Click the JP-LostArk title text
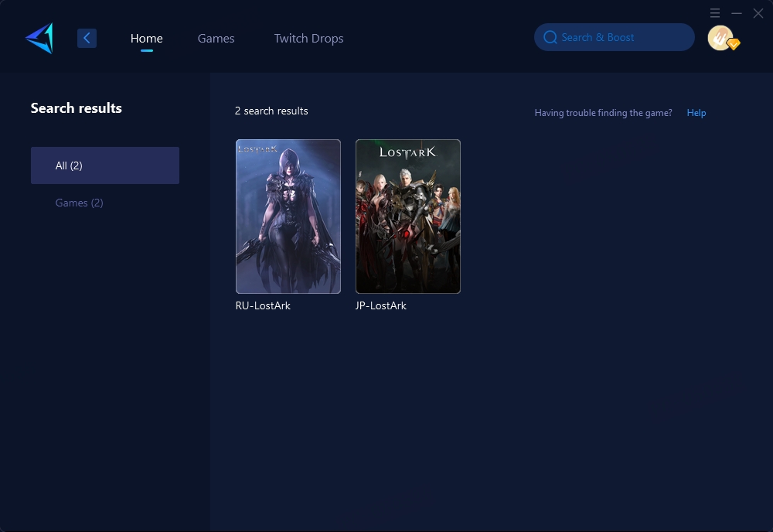773x532 pixels. click(380, 305)
